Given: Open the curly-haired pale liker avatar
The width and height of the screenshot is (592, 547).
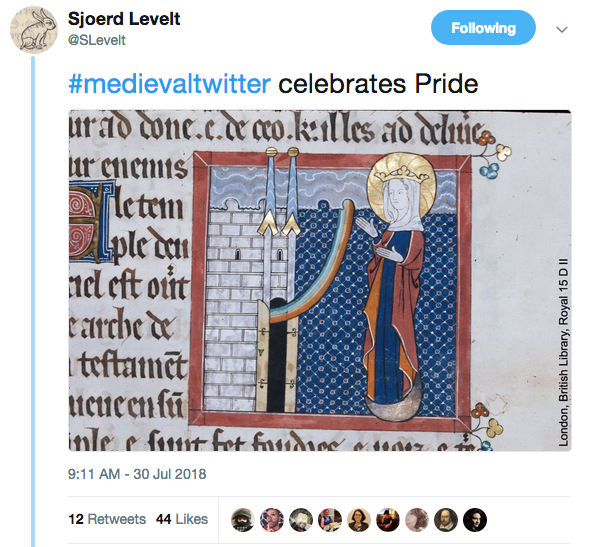Looking at the screenshot, I should [x=417, y=520].
